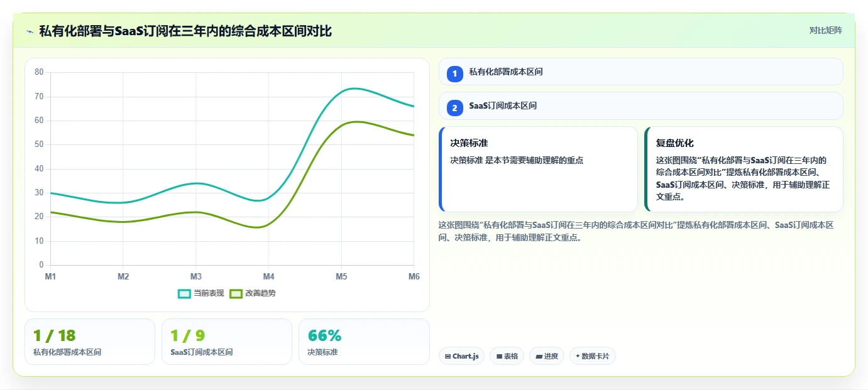The image size is (868, 390).
Task: Click the 对比矩阵 label in header
Action: point(825,30)
